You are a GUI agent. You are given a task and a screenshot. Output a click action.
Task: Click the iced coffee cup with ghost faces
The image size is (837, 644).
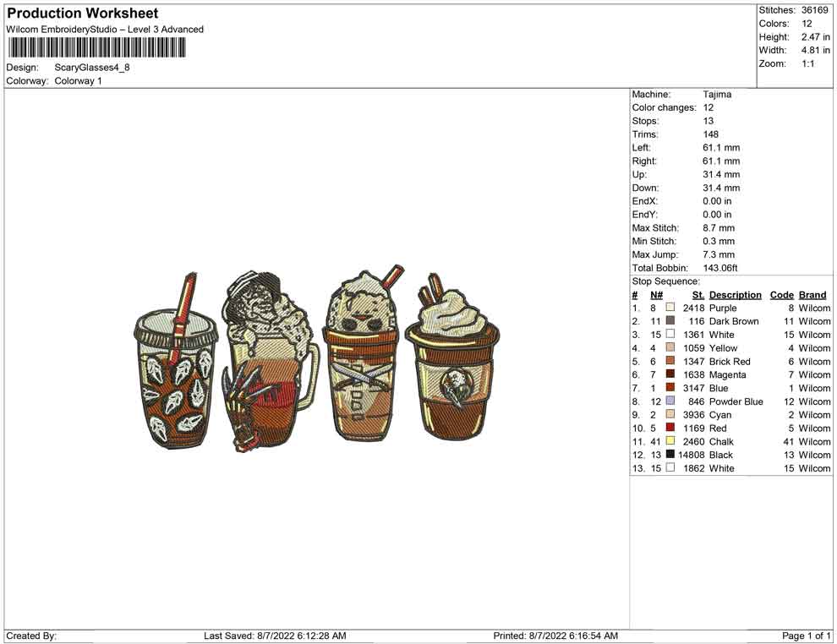coord(176,363)
